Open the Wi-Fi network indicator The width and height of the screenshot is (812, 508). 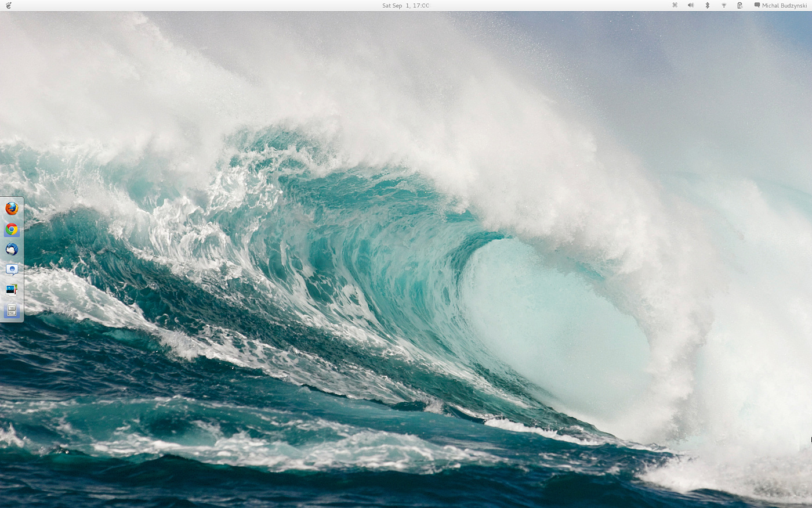pos(723,5)
